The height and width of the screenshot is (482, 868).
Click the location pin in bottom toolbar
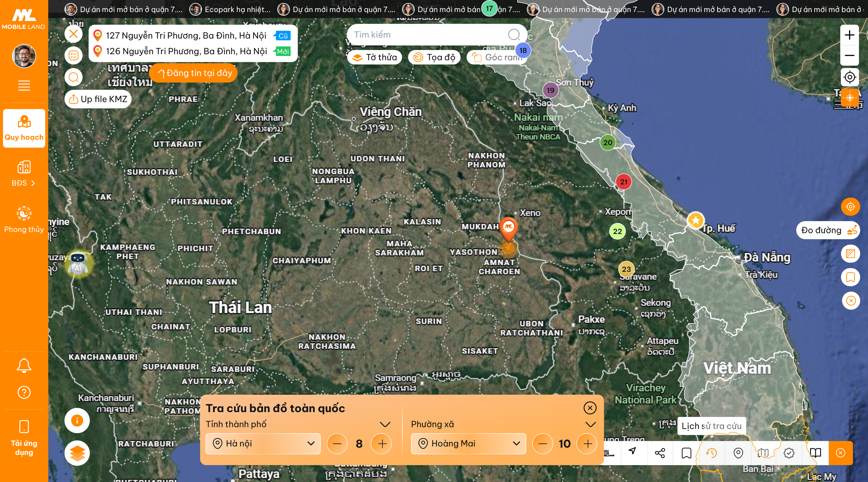(738, 453)
